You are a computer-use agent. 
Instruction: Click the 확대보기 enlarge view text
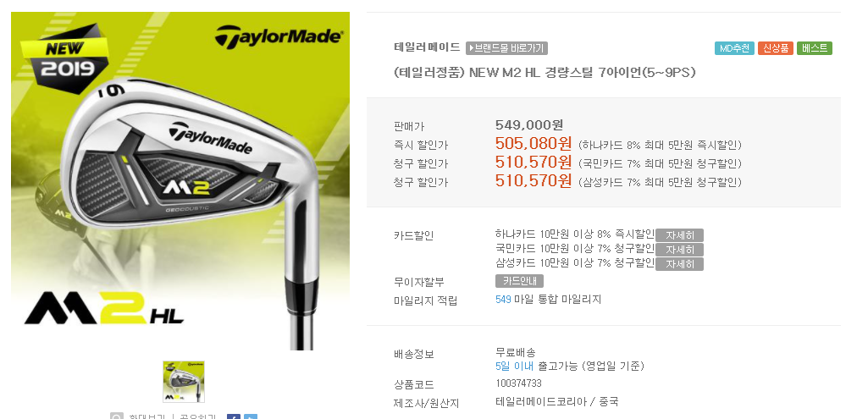pyautogui.click(x=148, y=416)
